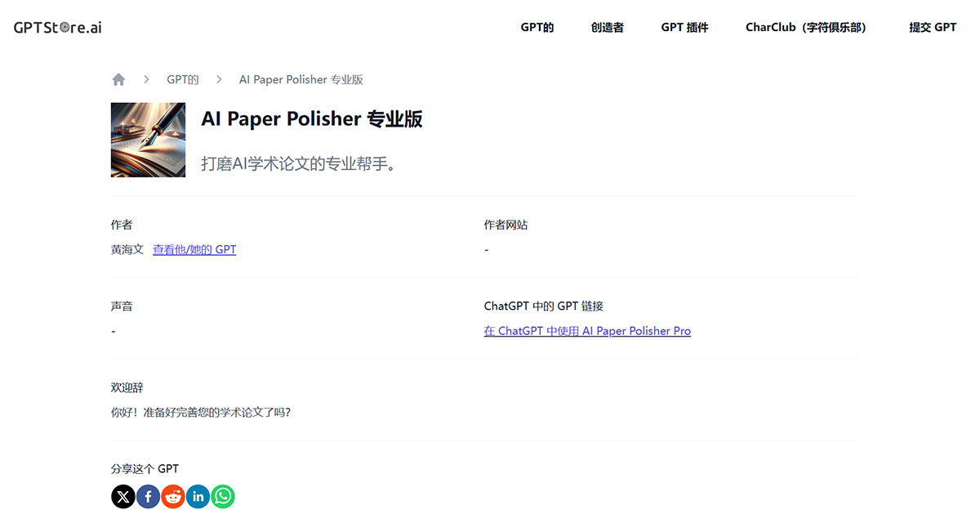Click GPT的 in the breadcrumb trail
Image resolution: width=980 pixels, height=523 pixels.
[x=182, y=79]
